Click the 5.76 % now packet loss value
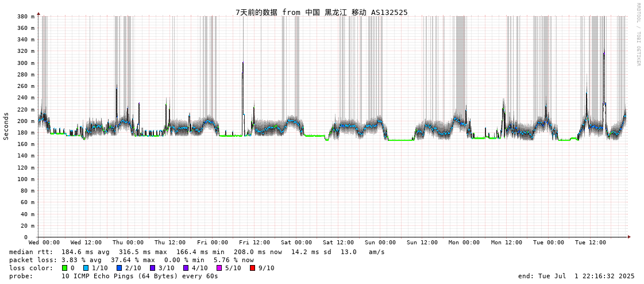 (x=234, y=260)
